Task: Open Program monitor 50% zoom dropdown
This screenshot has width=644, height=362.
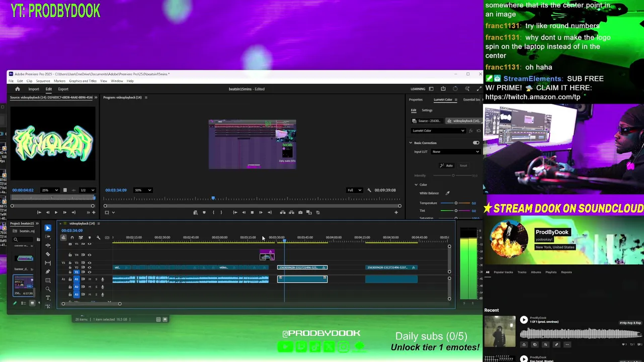Action: pos(143,190)
